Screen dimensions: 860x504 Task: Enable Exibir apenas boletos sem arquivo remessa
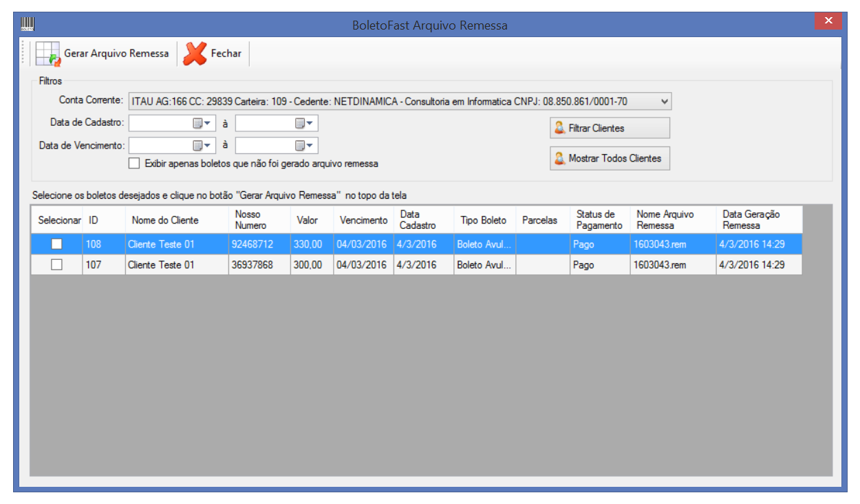pos(134,164)
